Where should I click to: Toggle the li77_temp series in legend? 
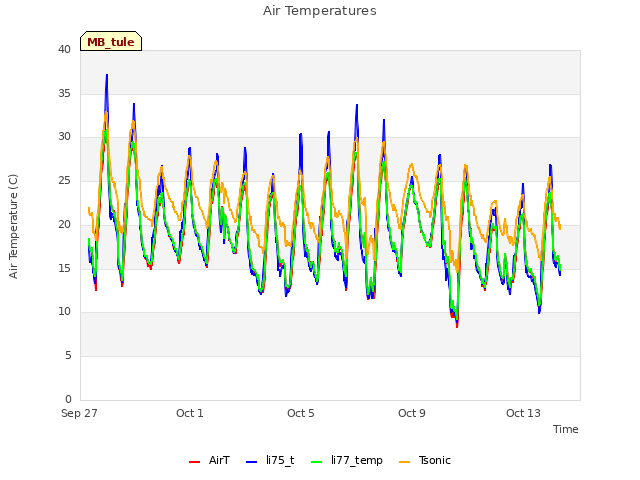[347, 461]
